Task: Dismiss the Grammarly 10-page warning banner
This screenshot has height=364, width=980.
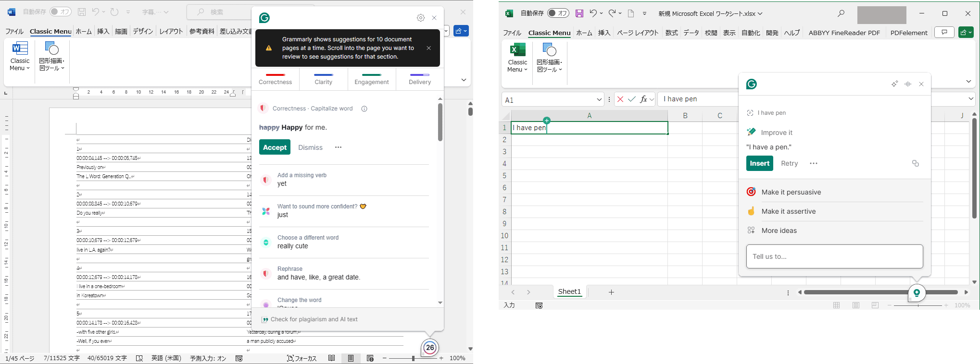Action: (428, 48)
